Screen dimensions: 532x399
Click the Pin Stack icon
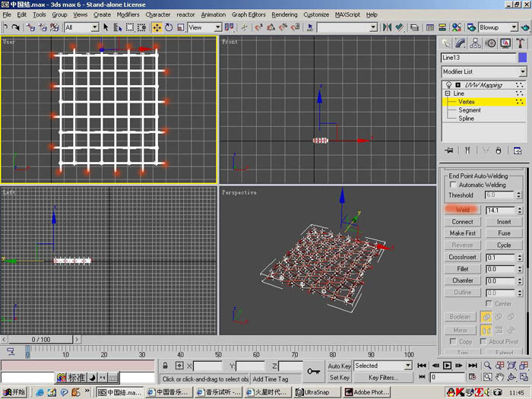449,150
